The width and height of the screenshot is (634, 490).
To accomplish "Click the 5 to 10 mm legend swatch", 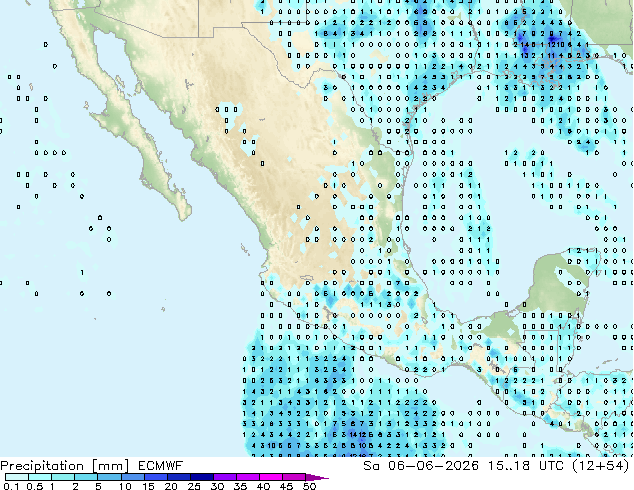I will 109,477.
